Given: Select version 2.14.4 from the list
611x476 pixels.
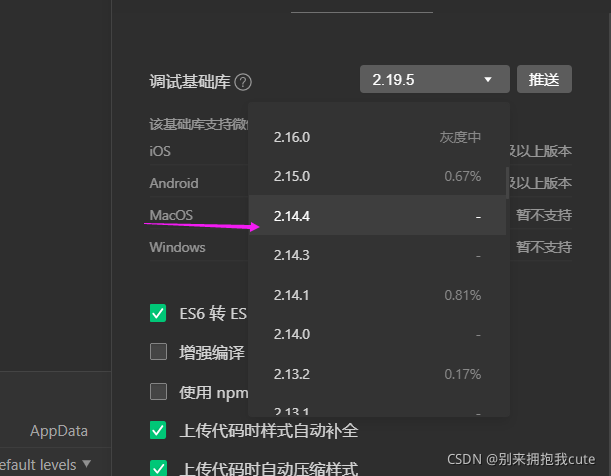Looking at the screenshot, I should coord(377,215).
